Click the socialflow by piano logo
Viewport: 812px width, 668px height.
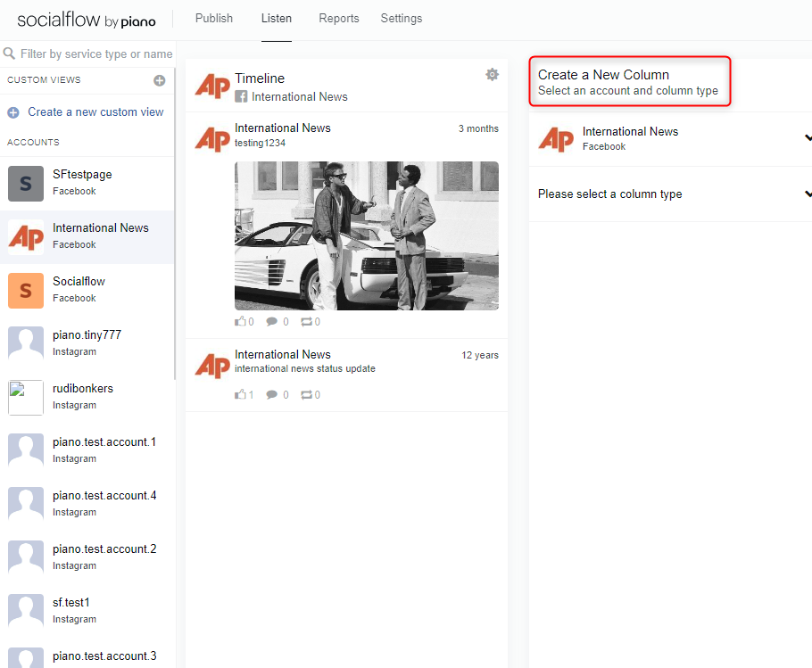coord(87,21)
